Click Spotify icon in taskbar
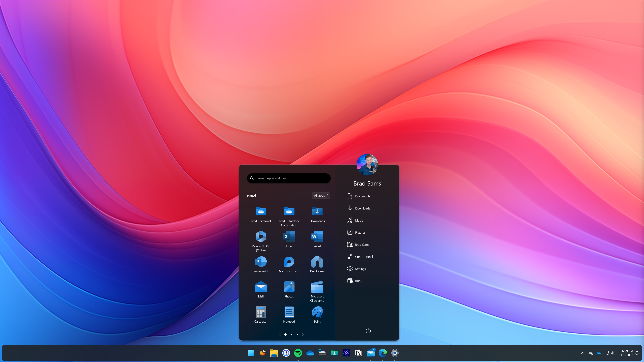This screenshot has height=362, width=644. (298, 353)
